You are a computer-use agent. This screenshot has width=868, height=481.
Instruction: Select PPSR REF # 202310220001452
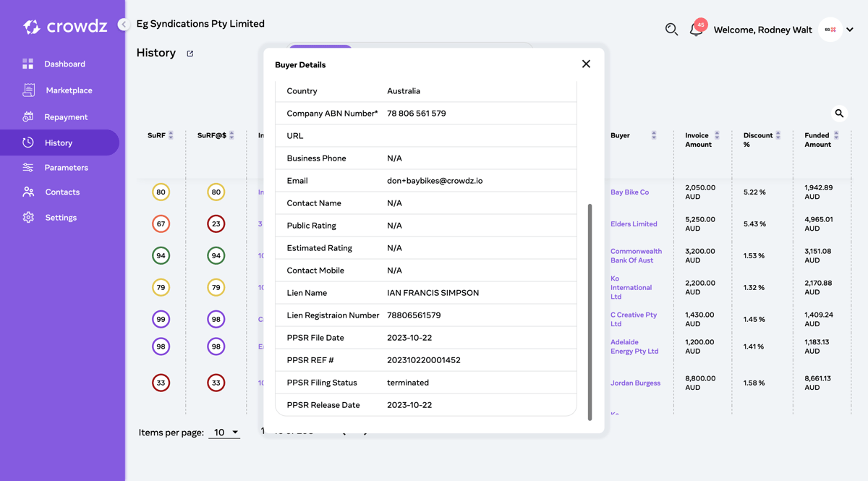[x=424, y=360]
